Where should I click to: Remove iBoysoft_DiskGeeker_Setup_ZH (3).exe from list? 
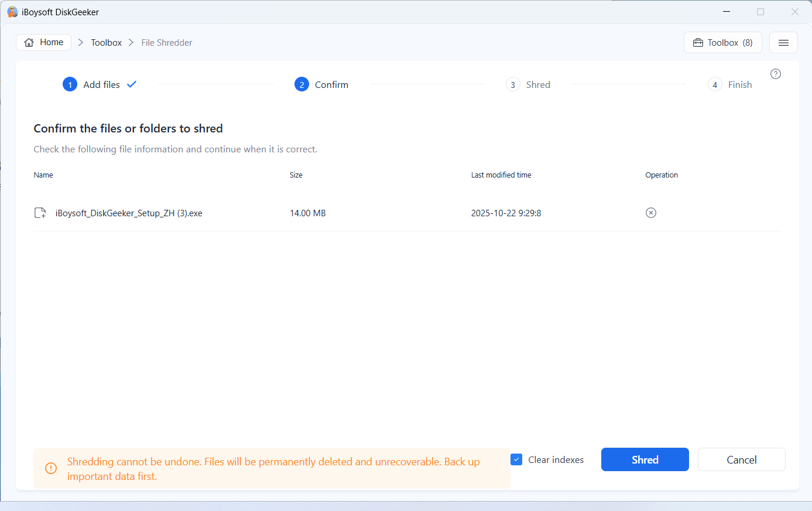[x=651, y=213]
